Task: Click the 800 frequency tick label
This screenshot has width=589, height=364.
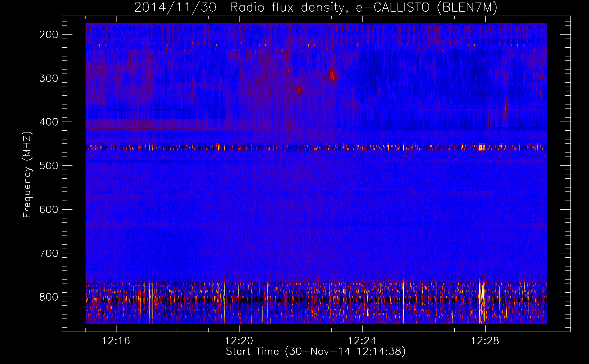Action: pos(49,297)
